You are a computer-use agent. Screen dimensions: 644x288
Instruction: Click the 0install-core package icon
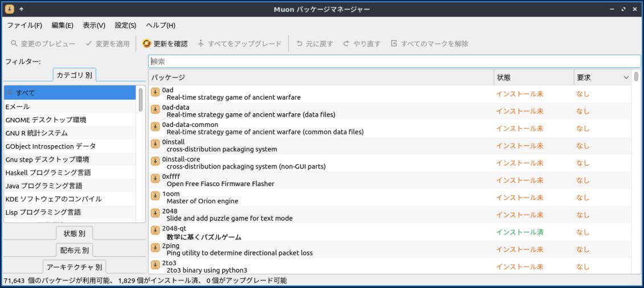coord(155,161)
